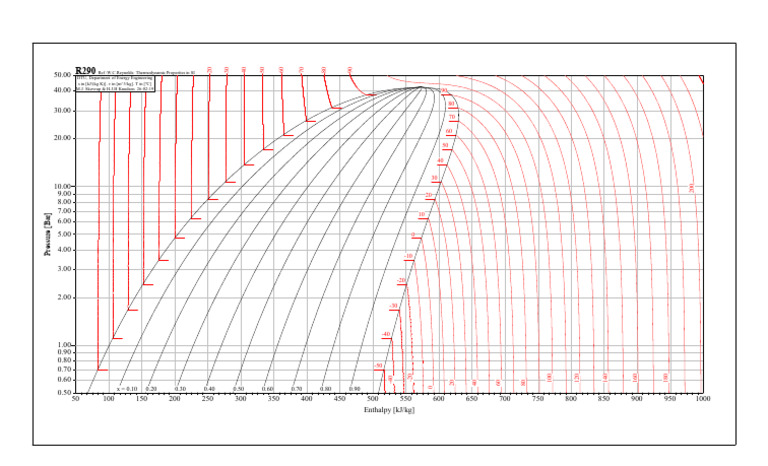Click the 0.30 quality line label
The image size is (768, 466).
pyautogui.click(x=180, y=389)
